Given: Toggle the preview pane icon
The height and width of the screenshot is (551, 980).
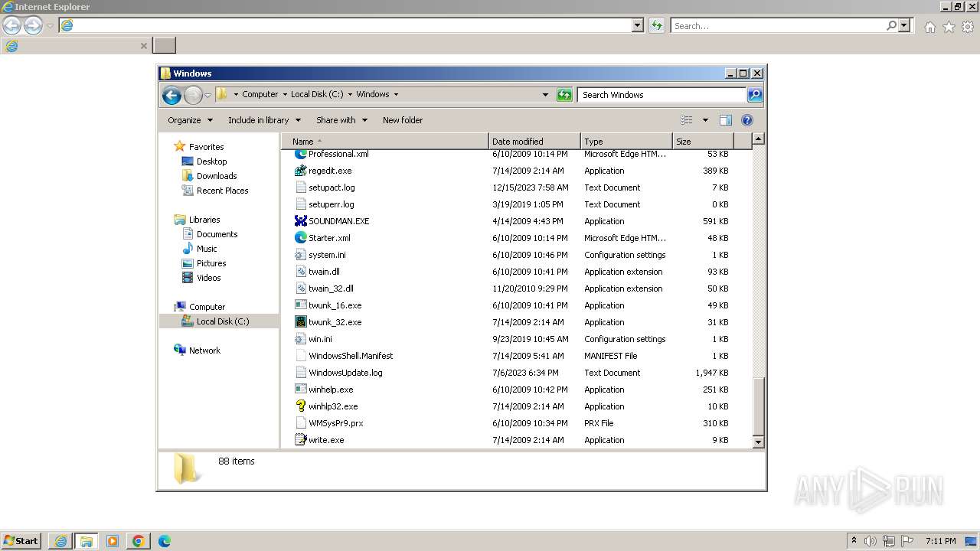Looking at the screenshot, I should click(x=726, y=120).
